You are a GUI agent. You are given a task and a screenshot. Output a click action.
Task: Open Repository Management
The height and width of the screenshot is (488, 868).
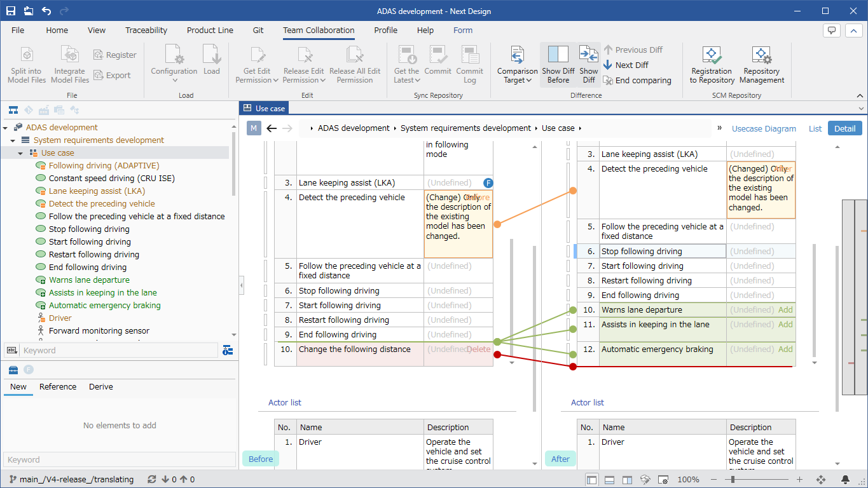coord(762,64)
